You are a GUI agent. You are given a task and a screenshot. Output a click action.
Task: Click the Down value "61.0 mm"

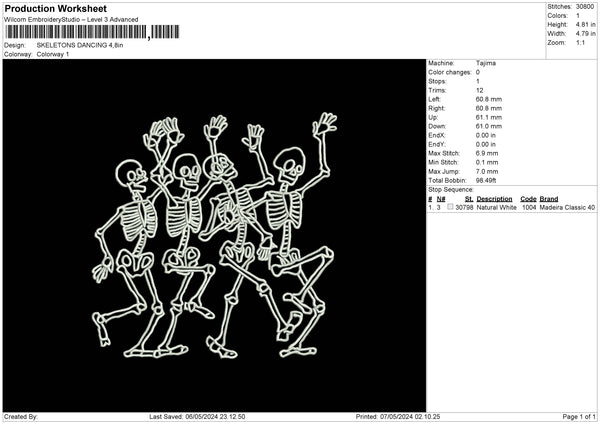click(489, 126)
